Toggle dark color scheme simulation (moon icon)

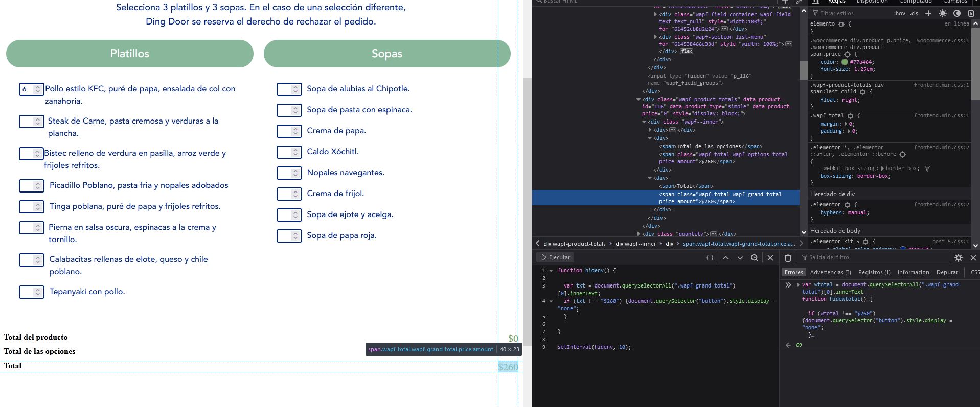click(957, 13)
